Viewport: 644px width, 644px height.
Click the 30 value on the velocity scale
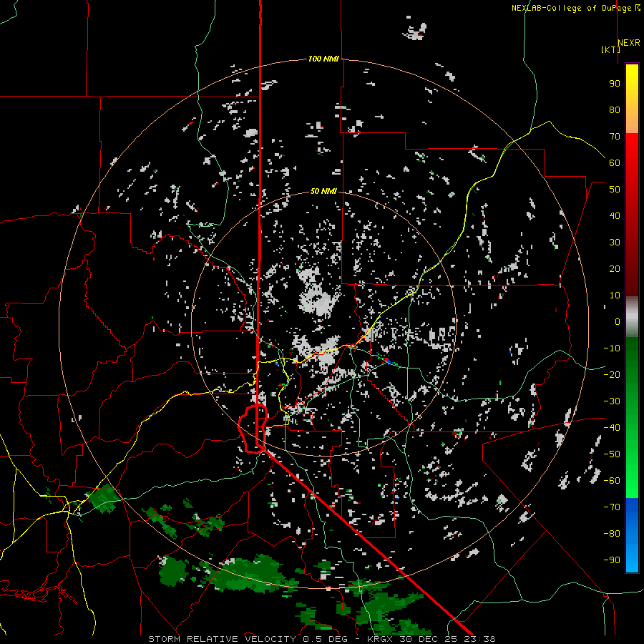(615, 243)
